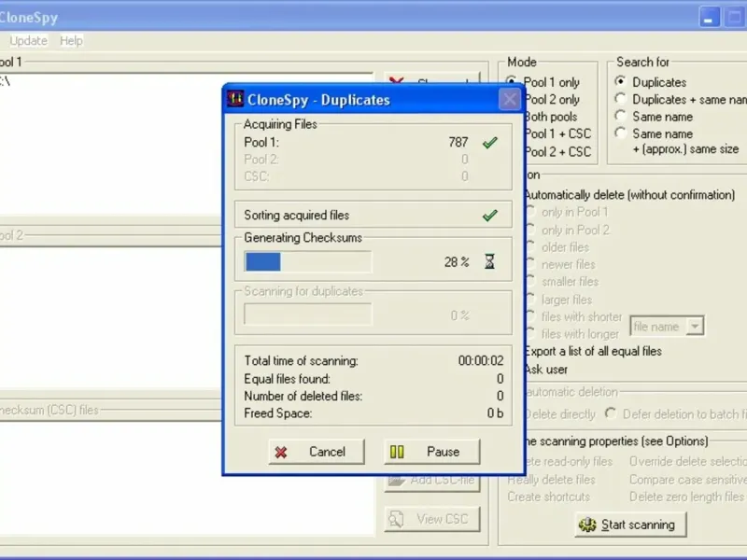Click the checkmark beside Sorting acquired files

point(489,216)
